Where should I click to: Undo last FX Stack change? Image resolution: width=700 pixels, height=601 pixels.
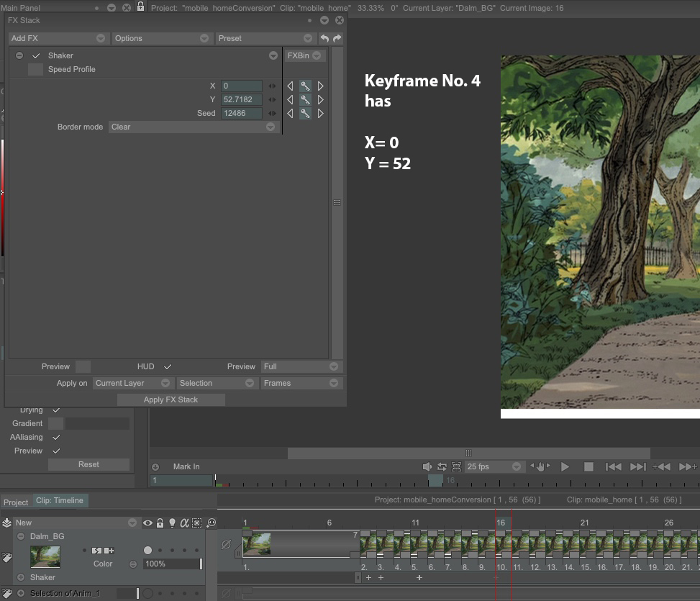coord(324,38)
